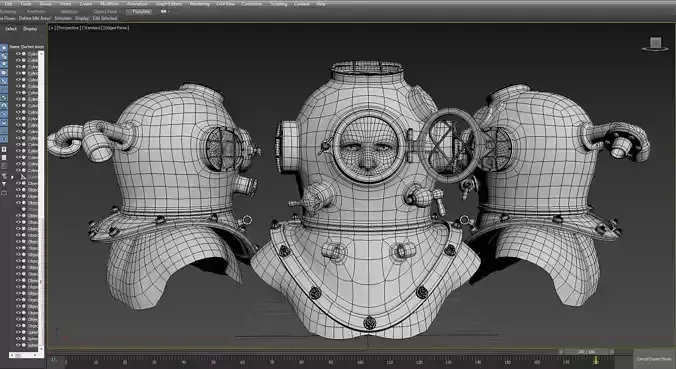Toggle Display Lights filter icon
This screenshot has width=676, height=369.
pos(4,64)
